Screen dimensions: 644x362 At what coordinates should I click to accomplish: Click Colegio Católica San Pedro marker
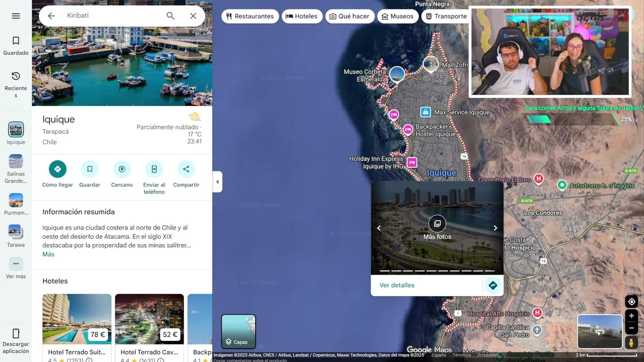(x=537, y=330)
